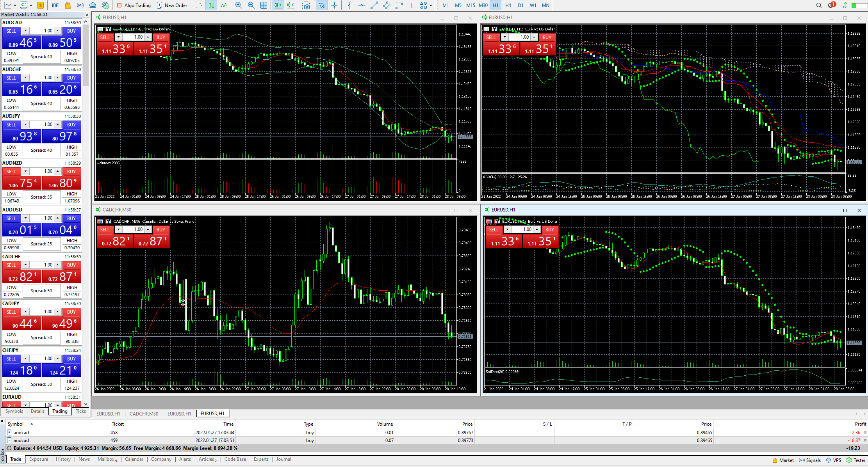The image size is (868, 467).
Task: Toggle chart shift from right border
Action: 291,5
